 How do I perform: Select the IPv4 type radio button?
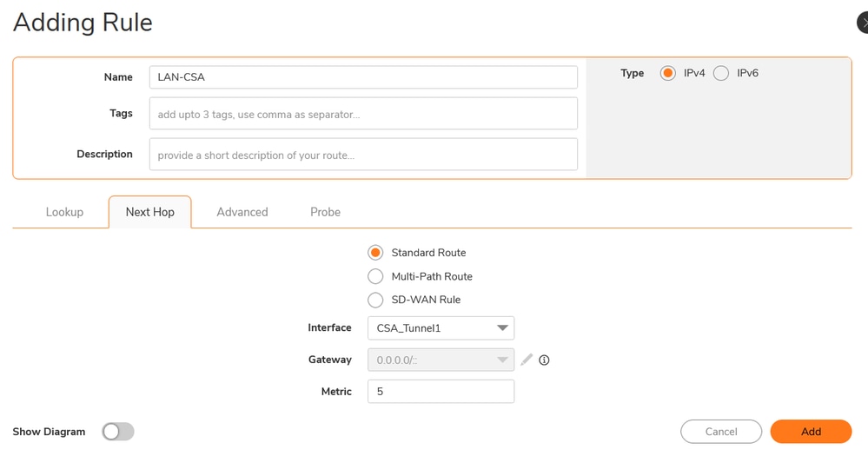click(x=668, y=74)
